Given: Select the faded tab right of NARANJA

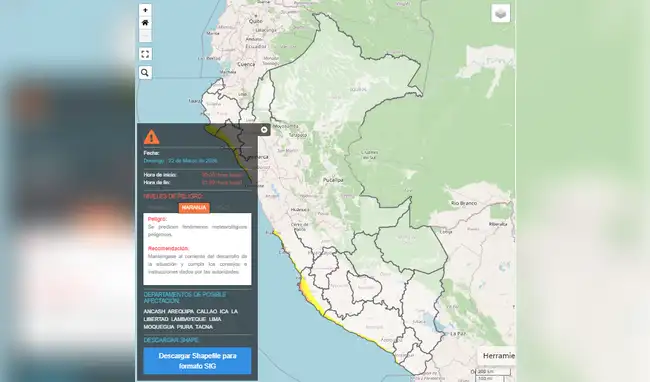Looking at the screenshot, I should coord(222,208).
